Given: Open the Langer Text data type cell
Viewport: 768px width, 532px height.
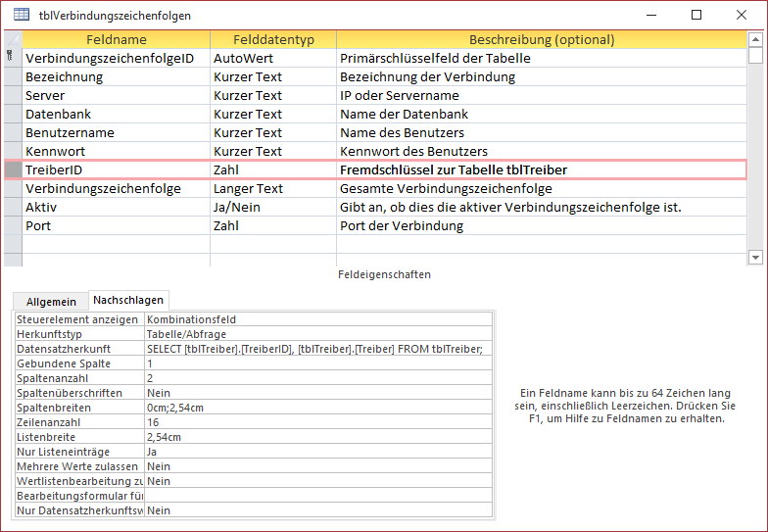Looking at the screenshot, I should click(273, 188).
